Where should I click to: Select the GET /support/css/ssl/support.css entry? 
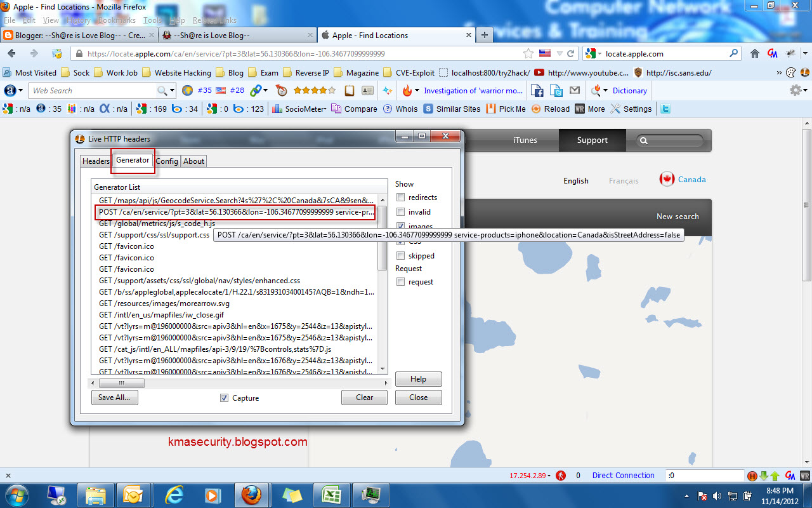pyautogui.click(x=154, y=235)
